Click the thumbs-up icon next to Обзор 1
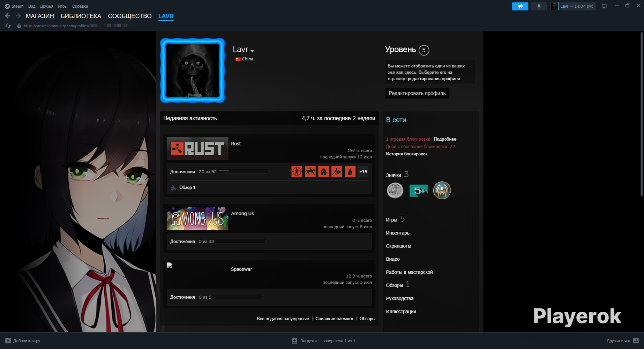The width and height of the screenshot is (644, 349). pyautogui.click(x=173, y=187)
